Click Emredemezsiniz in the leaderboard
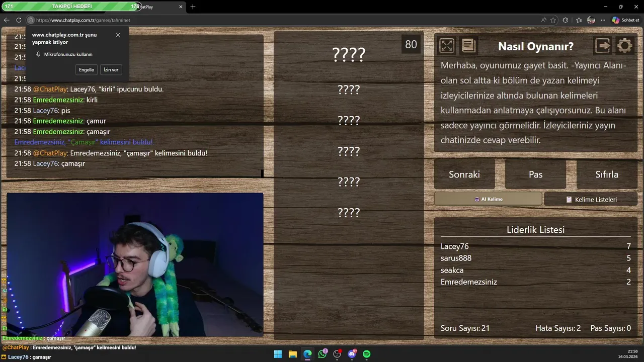This screenshot has height=362, width=644. (469, 282)
